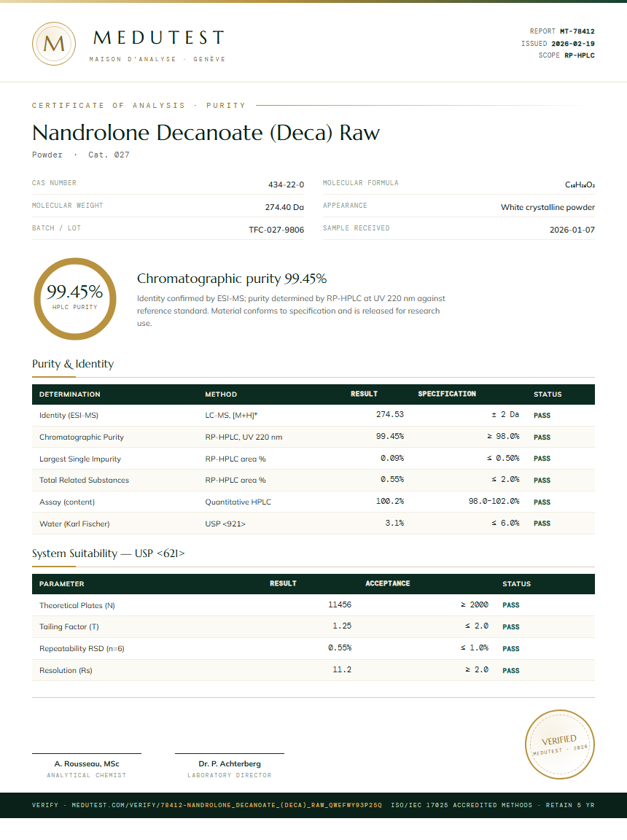627x840 pixels.
Task: Click PASS status for Water (Karl Fischer)
Action: 542,524
